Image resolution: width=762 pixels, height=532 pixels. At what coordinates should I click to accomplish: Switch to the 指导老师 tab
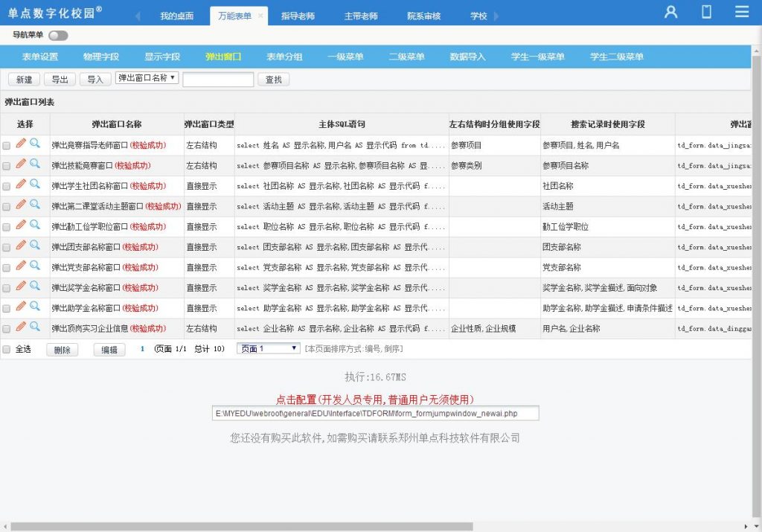click(x=298, y=16)
